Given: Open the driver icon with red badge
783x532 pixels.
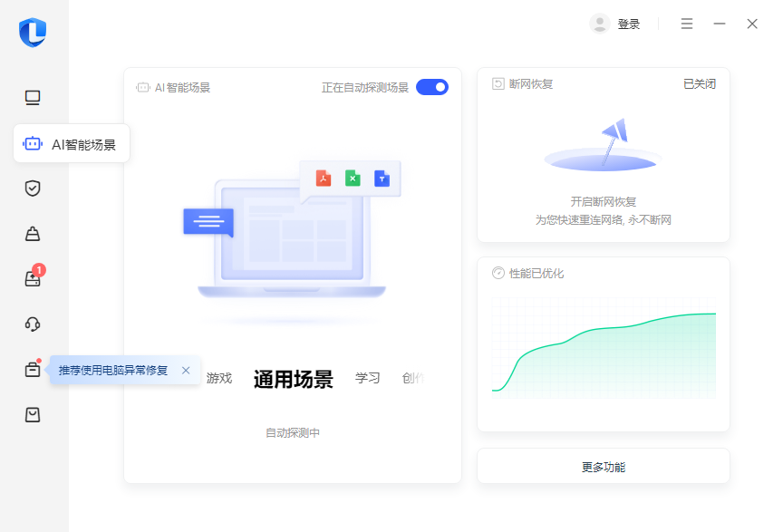Looking at the screenshot, I should click(33, 279).
